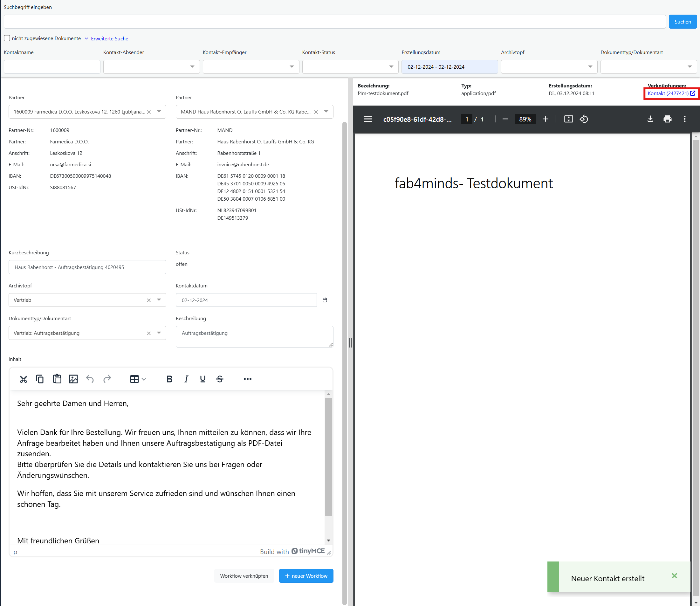
Task: Click the editor content vertical scrollbar
Action: click(x=328, y=457)
